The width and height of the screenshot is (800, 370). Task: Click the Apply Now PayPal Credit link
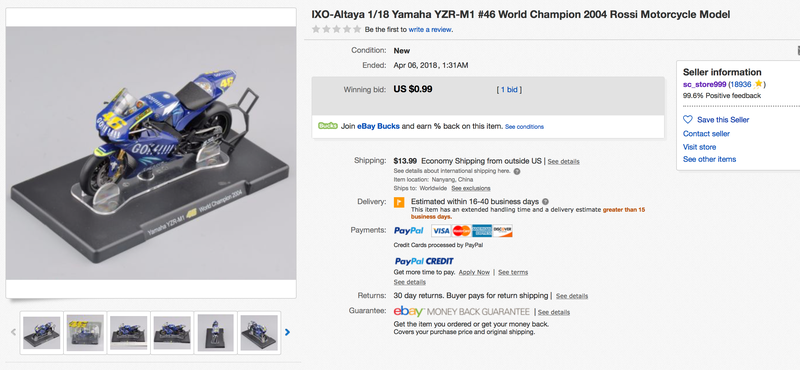click(474, 272)
